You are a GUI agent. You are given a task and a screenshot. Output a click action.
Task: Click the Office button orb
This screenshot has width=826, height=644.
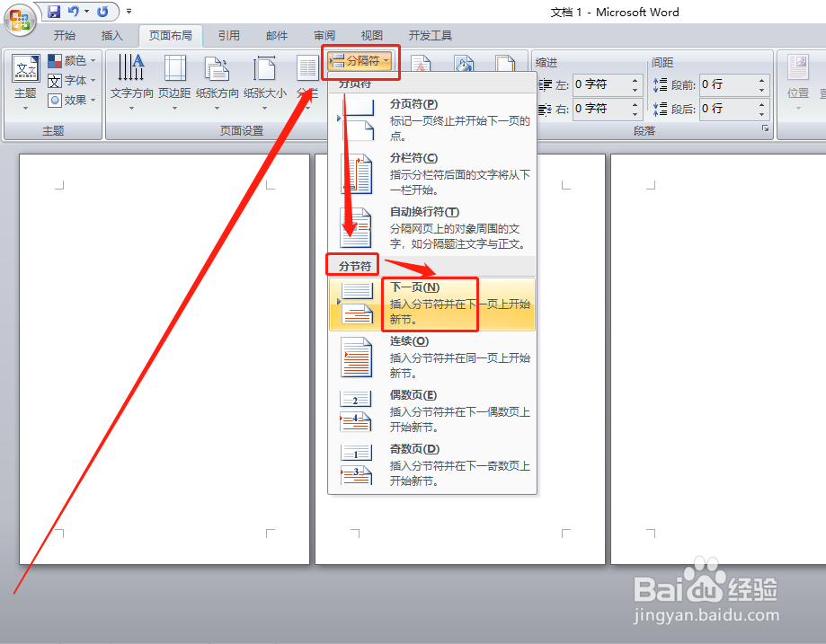click(x=20, y=21)
